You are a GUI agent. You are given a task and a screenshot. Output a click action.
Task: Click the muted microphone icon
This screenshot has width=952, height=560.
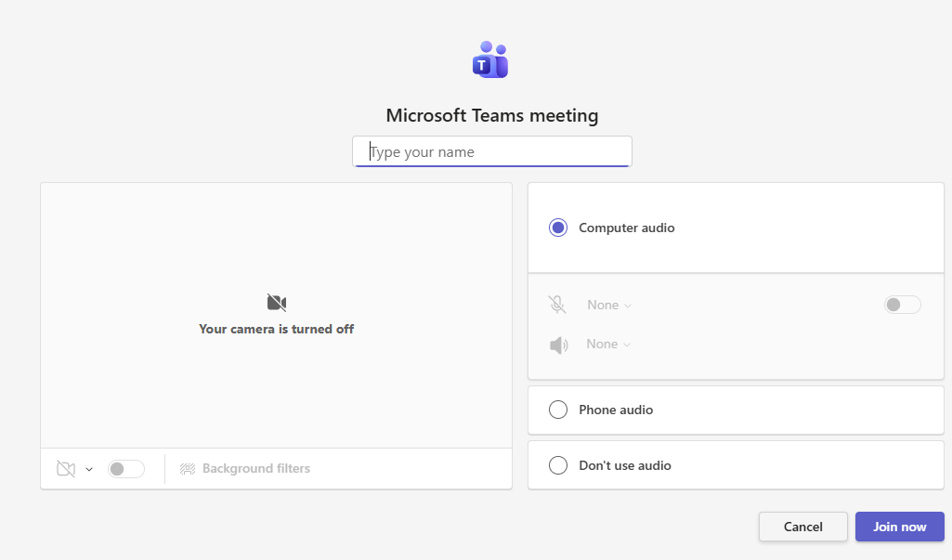click(x=556, y=305)
